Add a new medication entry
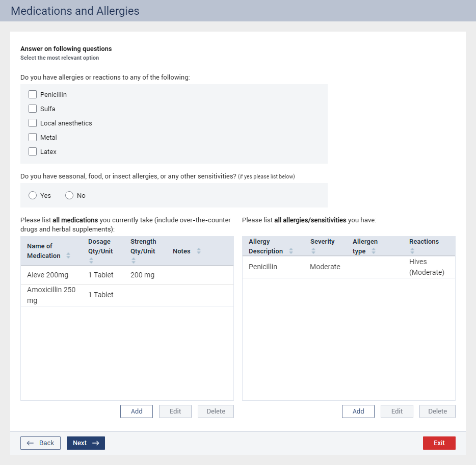The height and width of the screenshot is (465, 476). point(137,411)
